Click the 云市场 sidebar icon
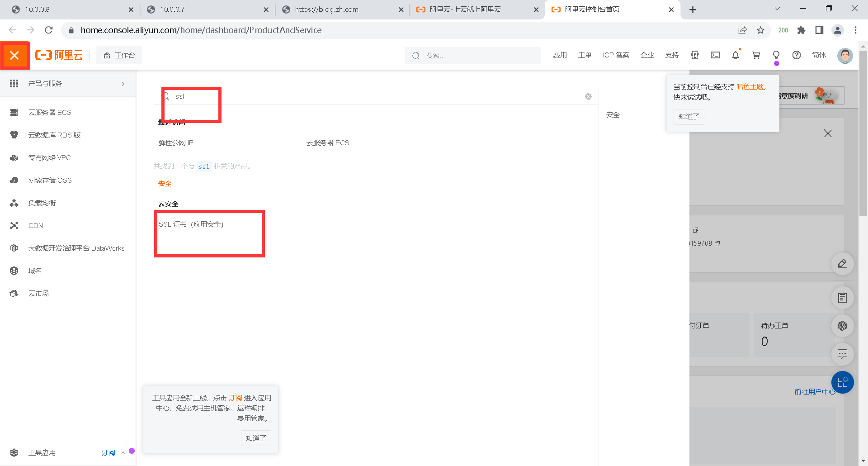This screenshot has width=868, height=466. pos(14,293)
